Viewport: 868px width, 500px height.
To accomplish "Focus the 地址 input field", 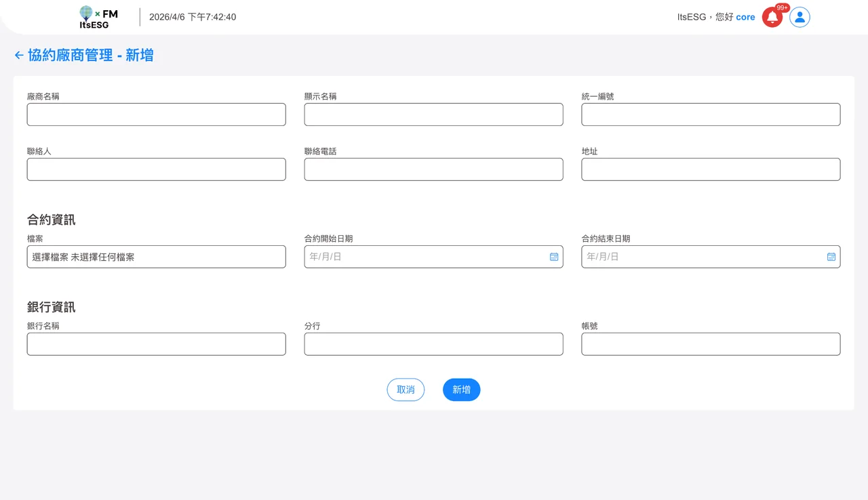I will coord(711,169).
